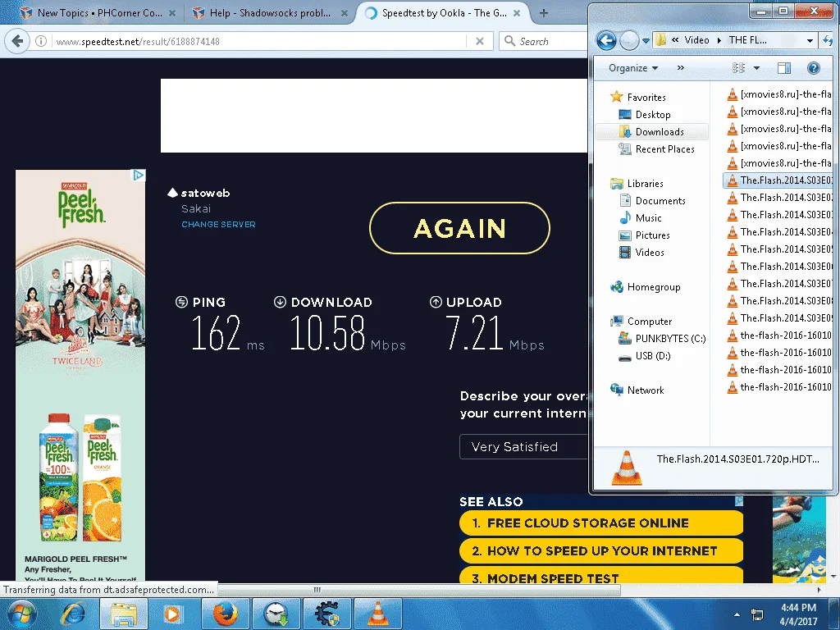Click the AGAIN button to retest
Screen dimensions: 840x630
459,228
